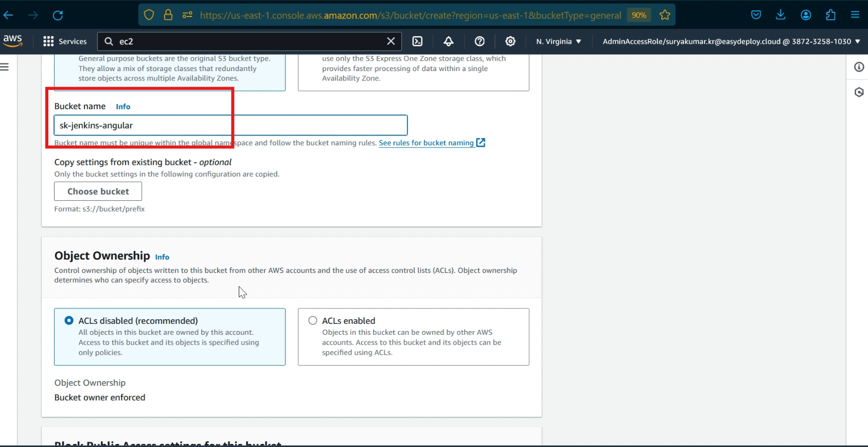The height and width of the screenshot is (447, 868).
Task: Open the tracking protection shield icon
Action: 149,15
